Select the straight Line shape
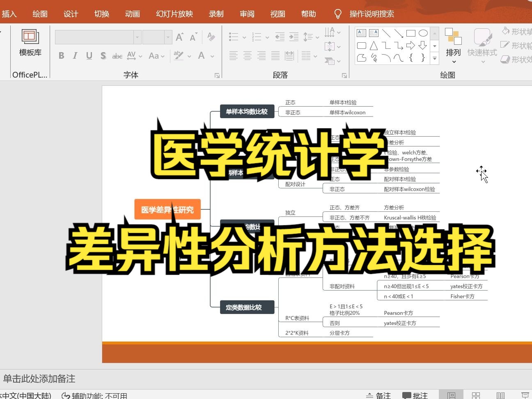Screen dimensions: 532x399 coord(386,33)
